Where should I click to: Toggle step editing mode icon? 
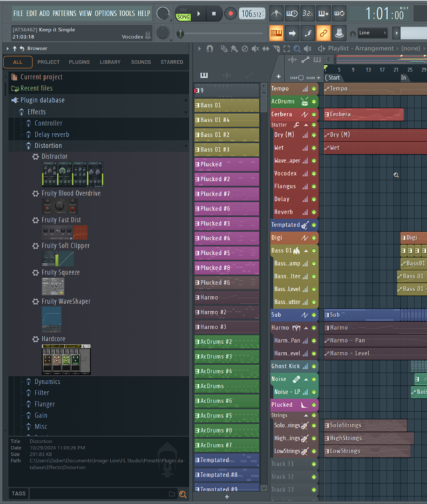coord(308,33)
